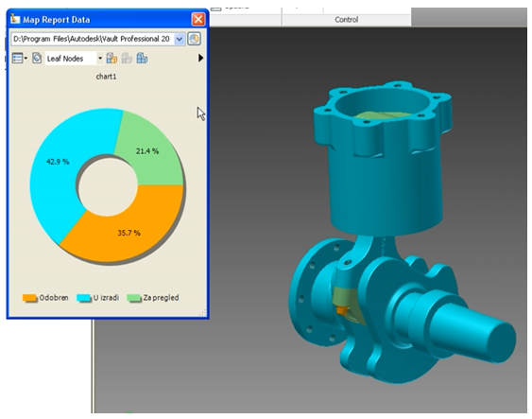This screenshot has height=419, width=532.
Task: Click the valve shaft end in 3D view
Action: [x=502, y=342]
